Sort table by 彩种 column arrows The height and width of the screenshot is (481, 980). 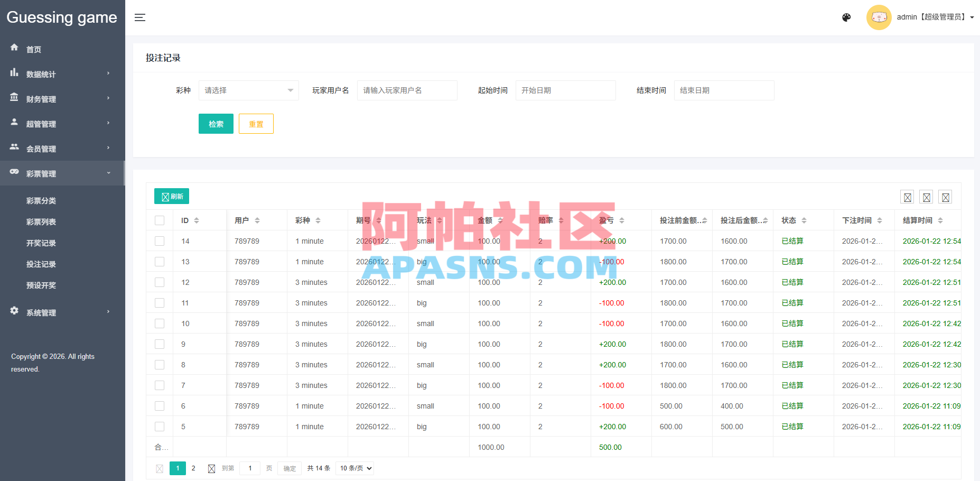click(318, 220)
